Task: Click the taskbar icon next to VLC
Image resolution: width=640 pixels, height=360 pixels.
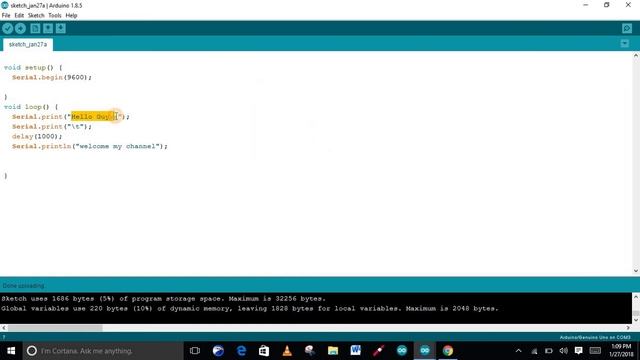Action: 310,351
